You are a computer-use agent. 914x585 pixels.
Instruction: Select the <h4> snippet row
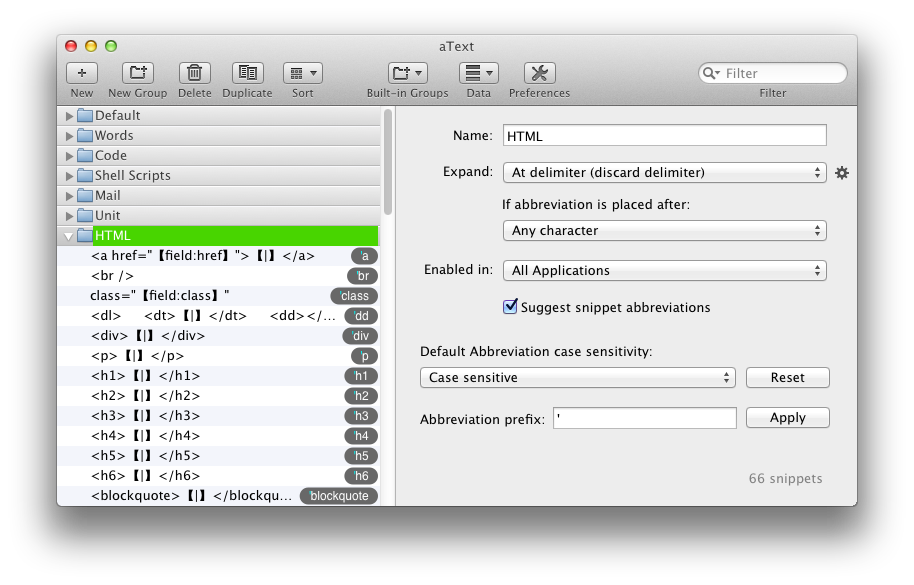pos(218,436)
